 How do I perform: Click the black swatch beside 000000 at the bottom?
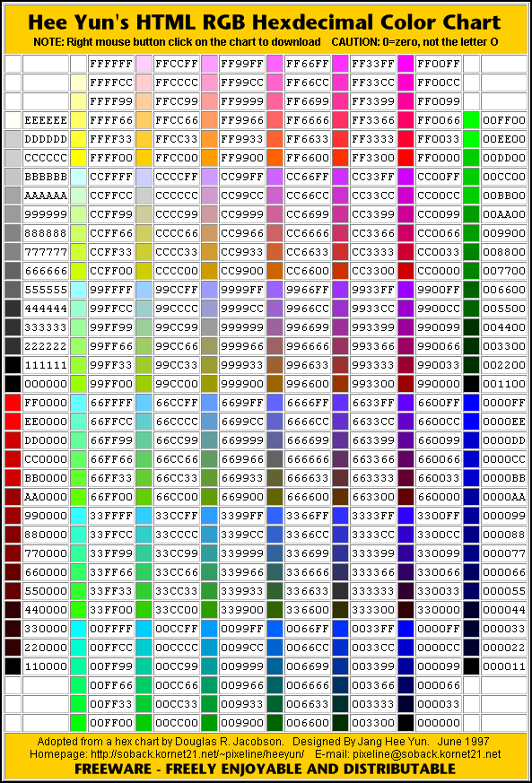tap(406, 723)
